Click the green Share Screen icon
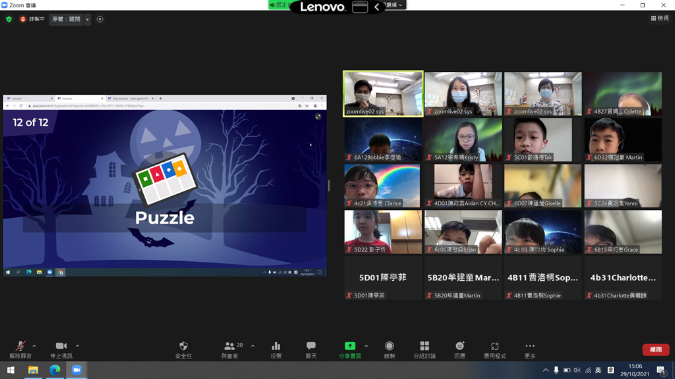Screen dimensions: 675x379 pos(350,349)
